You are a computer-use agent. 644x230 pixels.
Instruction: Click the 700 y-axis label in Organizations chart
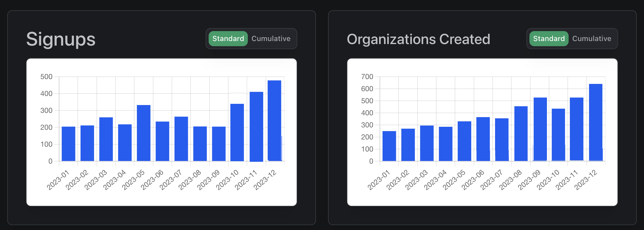[367, 77]
